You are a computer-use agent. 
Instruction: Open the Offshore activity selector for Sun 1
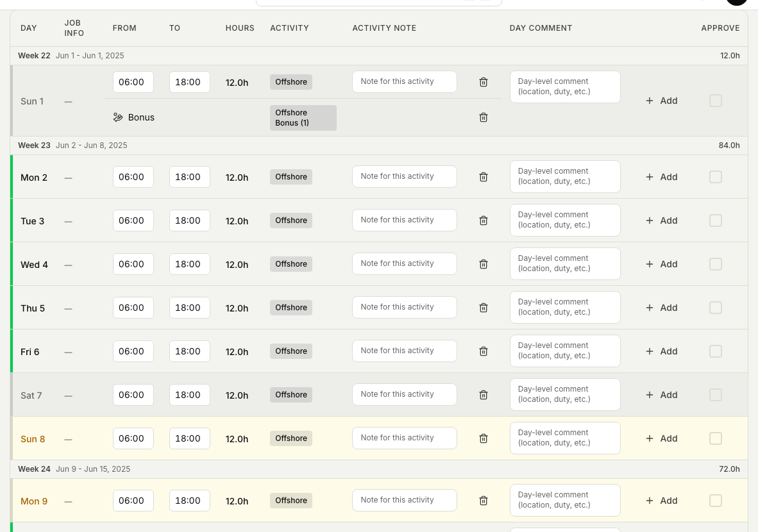point(291,82)
